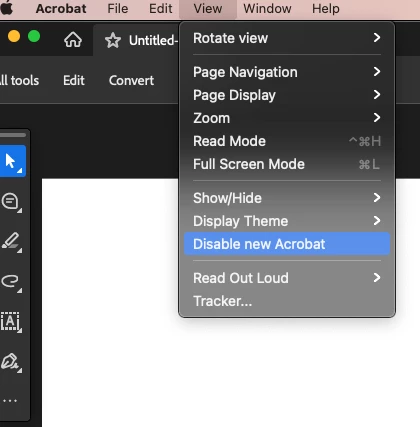Viewport: 420px width, 427px height.
Task: Expand Read Out Loud submenu
Action: click(x=287, y=278)
